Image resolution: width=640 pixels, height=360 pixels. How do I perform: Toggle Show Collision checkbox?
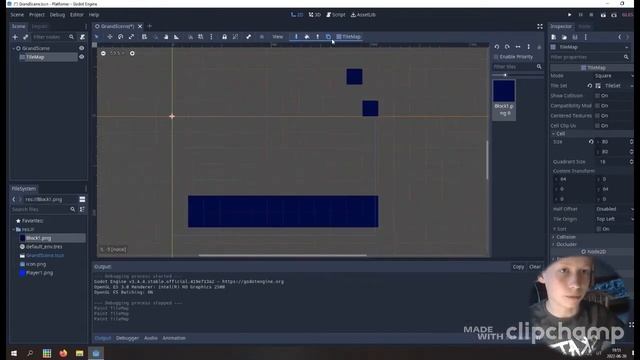click(x=598, y=96)
